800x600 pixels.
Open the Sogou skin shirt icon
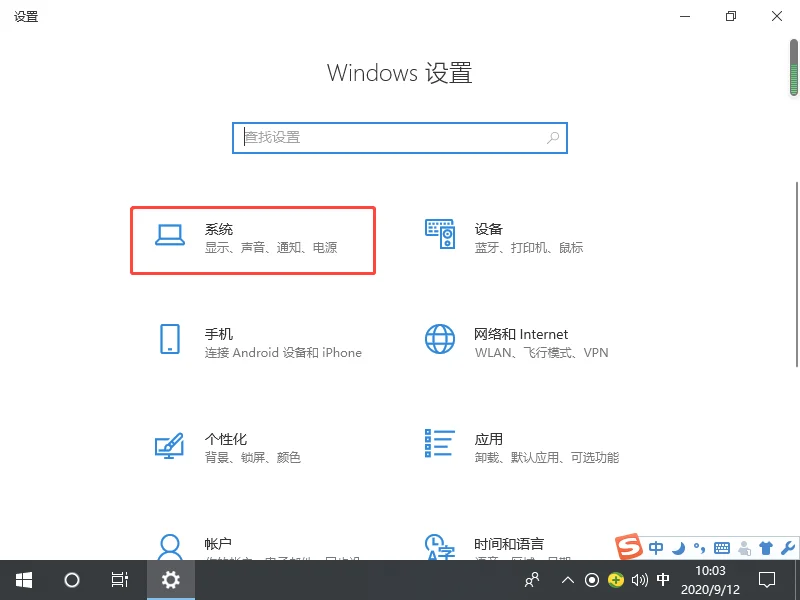click(x=766, y=548)
